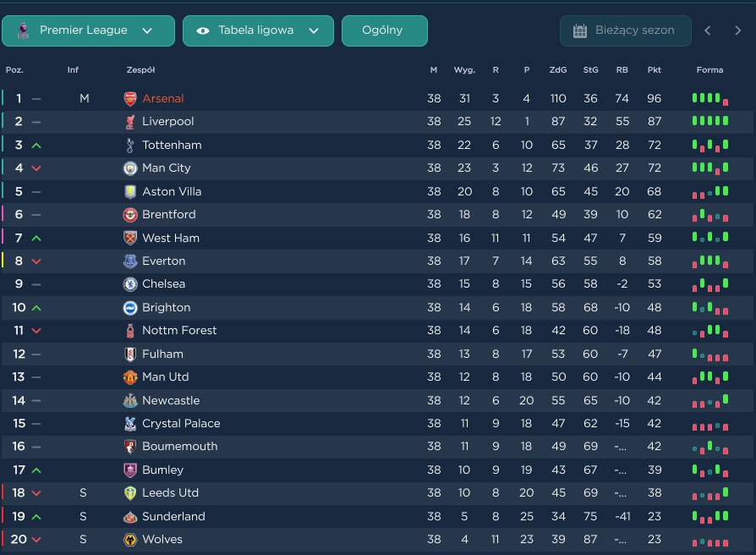The height and width of the screenshot is (555, 756).
Task: Sort table by Pkt column header
Action: tap(654, 70)
